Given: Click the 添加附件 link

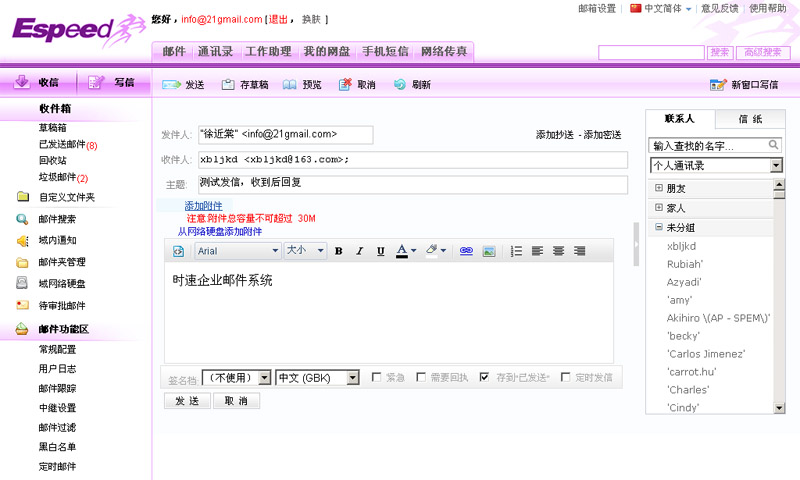Looking at the screenshot, I should pos(204,206).
